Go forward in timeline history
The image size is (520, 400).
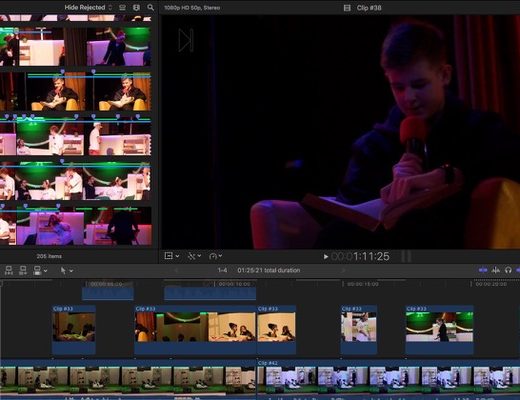[x=343, y=270]
